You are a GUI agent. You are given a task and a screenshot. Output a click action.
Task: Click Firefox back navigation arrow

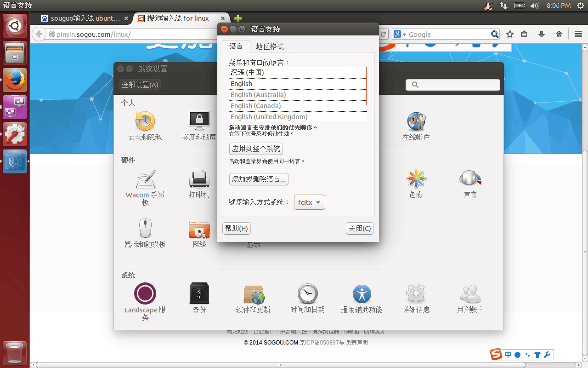pos(39,34)
